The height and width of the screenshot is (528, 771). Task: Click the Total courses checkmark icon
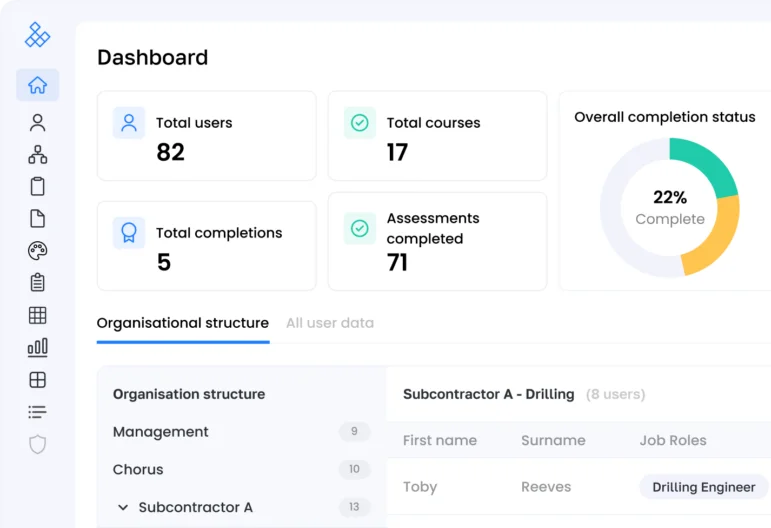tap(359, 123)
